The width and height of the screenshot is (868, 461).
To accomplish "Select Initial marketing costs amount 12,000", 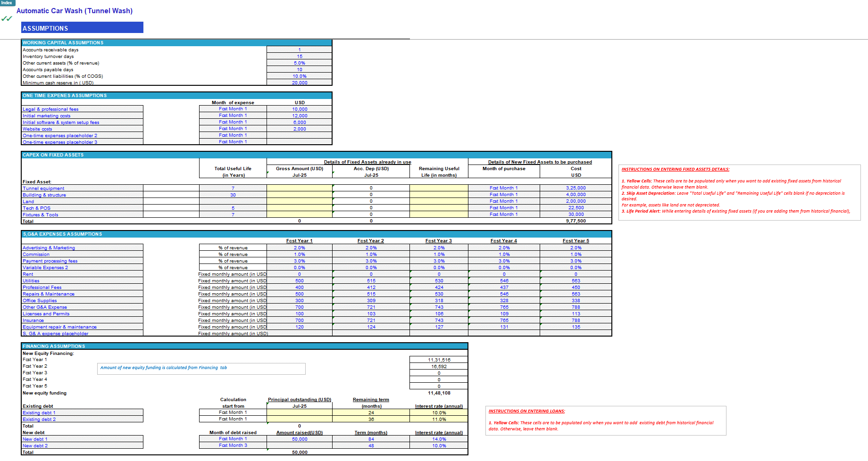I will pyautogui.click(x=300, y=115).
